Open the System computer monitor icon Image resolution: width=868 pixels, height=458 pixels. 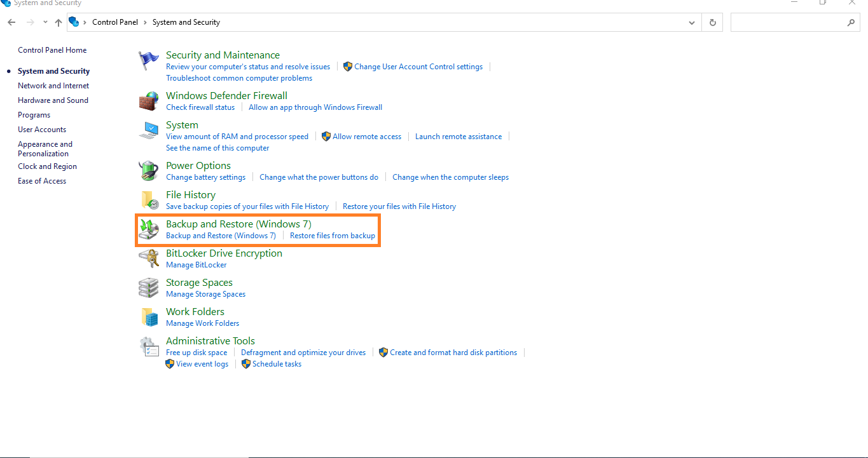pos(148,131)
